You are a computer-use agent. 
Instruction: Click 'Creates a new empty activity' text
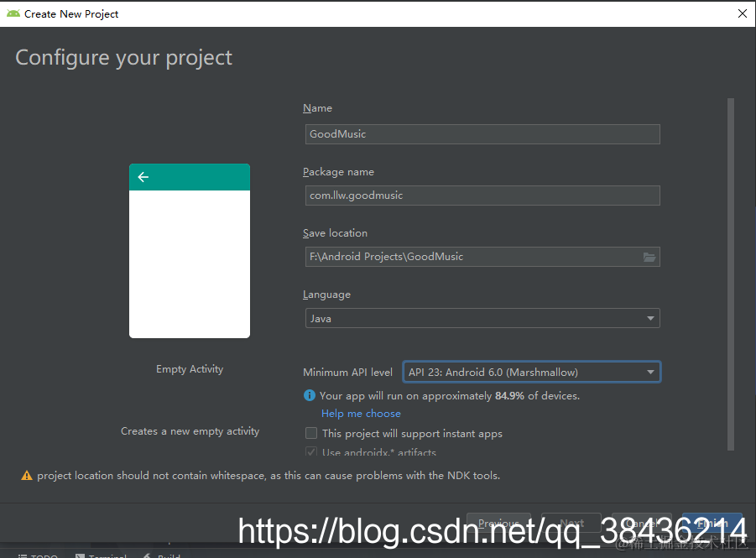[190, 431]
